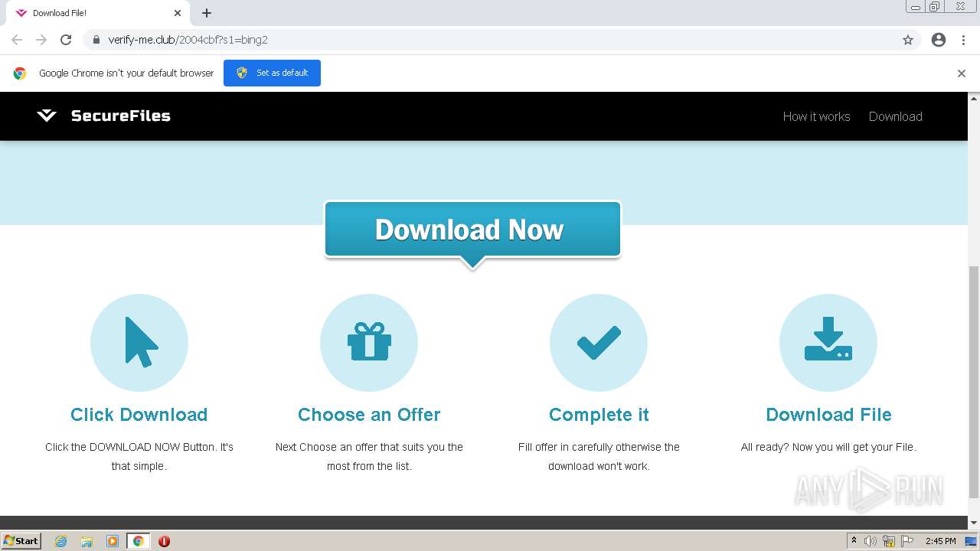This screenshot has height=551, width=980.
Task: Click the download tray circle icon
Action: (x=828, y=343)
